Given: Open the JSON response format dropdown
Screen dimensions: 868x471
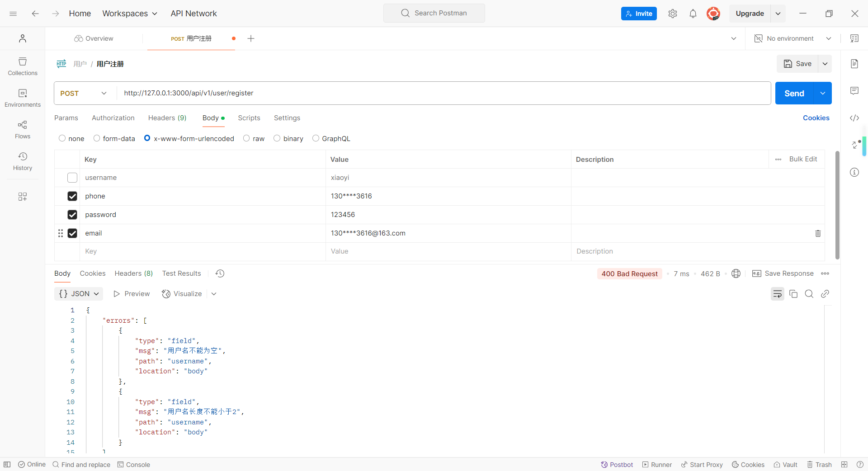Looking at the screenshot, I should 79,294.
